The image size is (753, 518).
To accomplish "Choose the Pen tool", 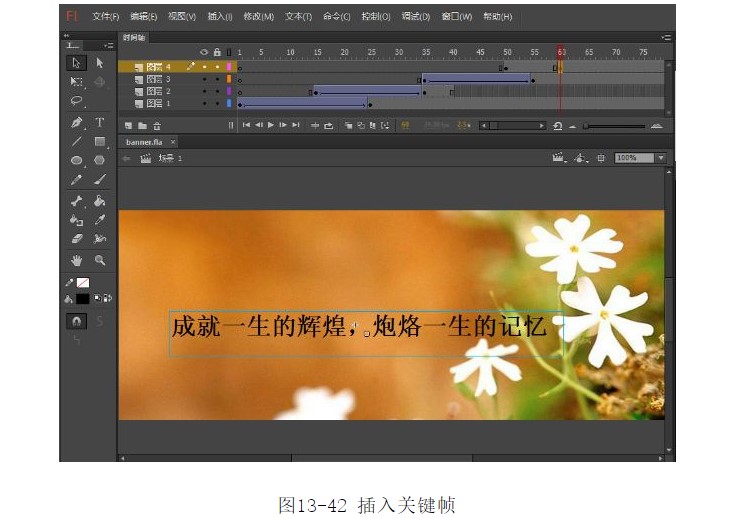I will [x=76, y=122].
